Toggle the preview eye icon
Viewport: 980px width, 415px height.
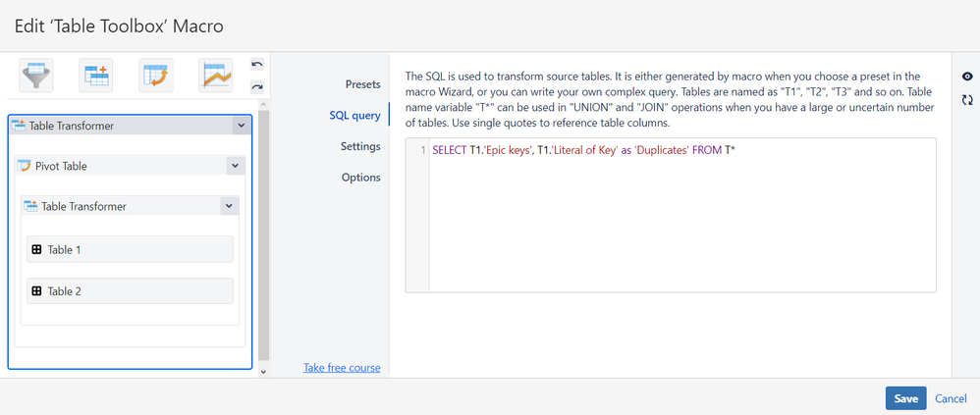[x=967, y=77]
